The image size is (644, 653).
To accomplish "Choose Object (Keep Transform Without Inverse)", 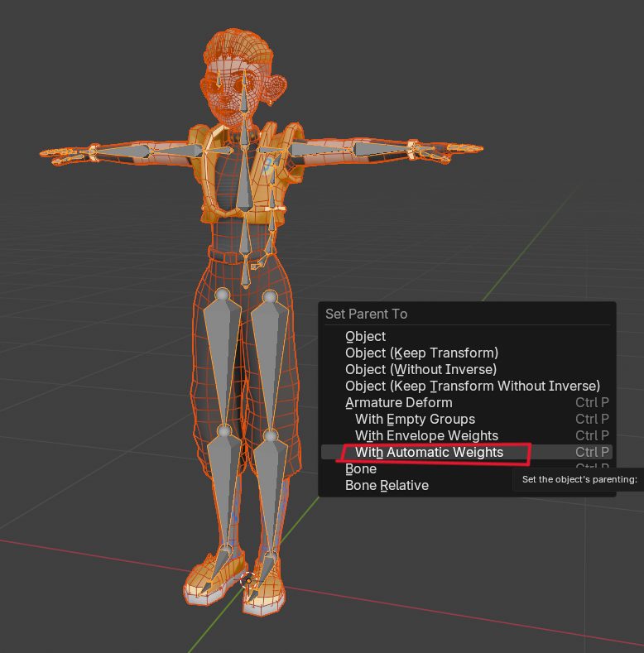I will (472, 386).
